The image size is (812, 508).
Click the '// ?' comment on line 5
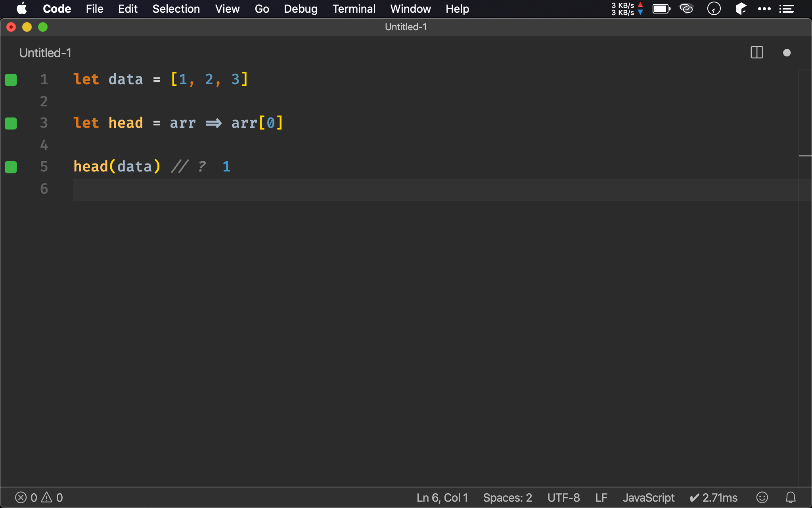point(188,167)
